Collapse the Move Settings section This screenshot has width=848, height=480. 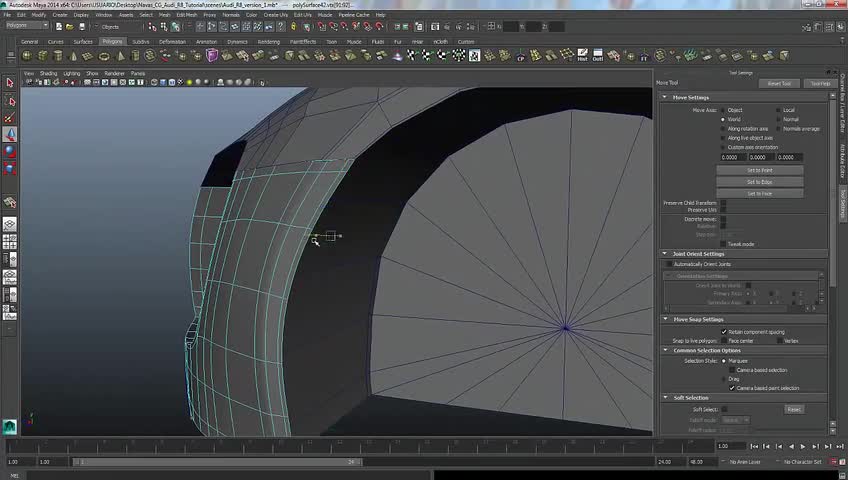point(665,98)
